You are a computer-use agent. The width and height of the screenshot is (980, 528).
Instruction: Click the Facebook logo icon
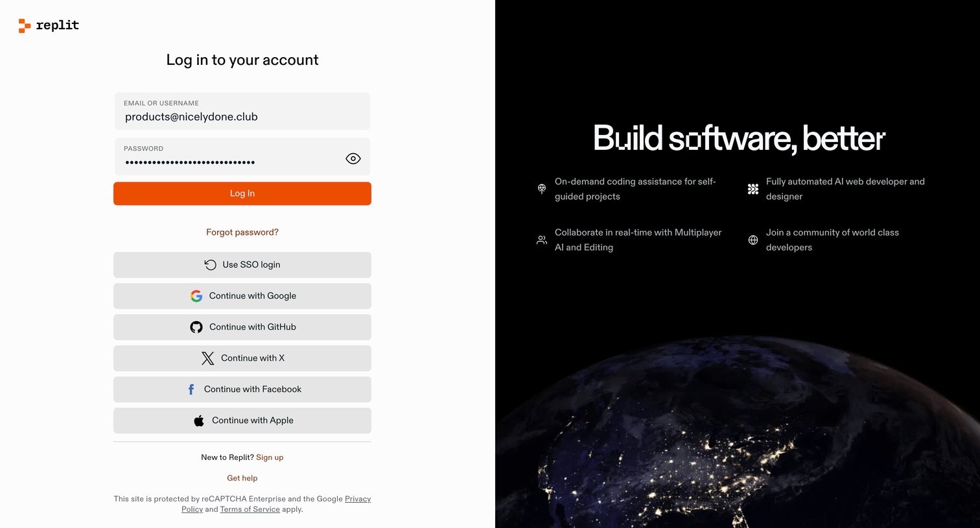pyautogui.click(x=191, y=389)
